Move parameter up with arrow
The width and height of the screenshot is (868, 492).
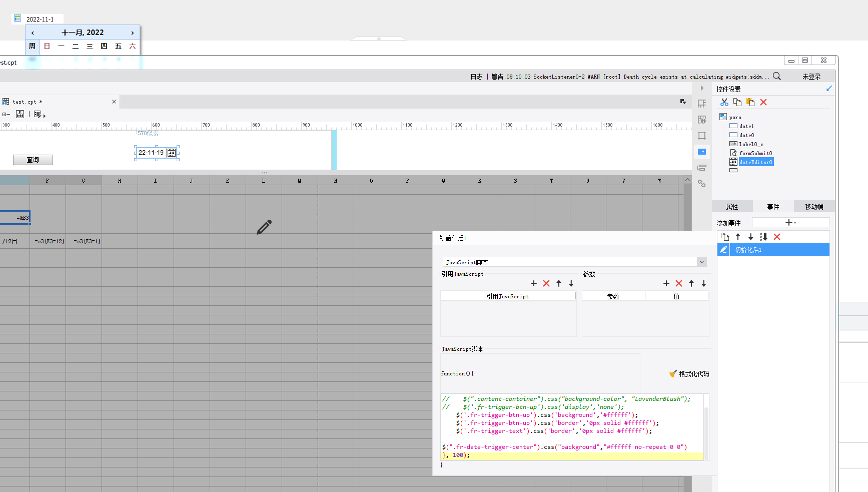(x=691, y=283)
